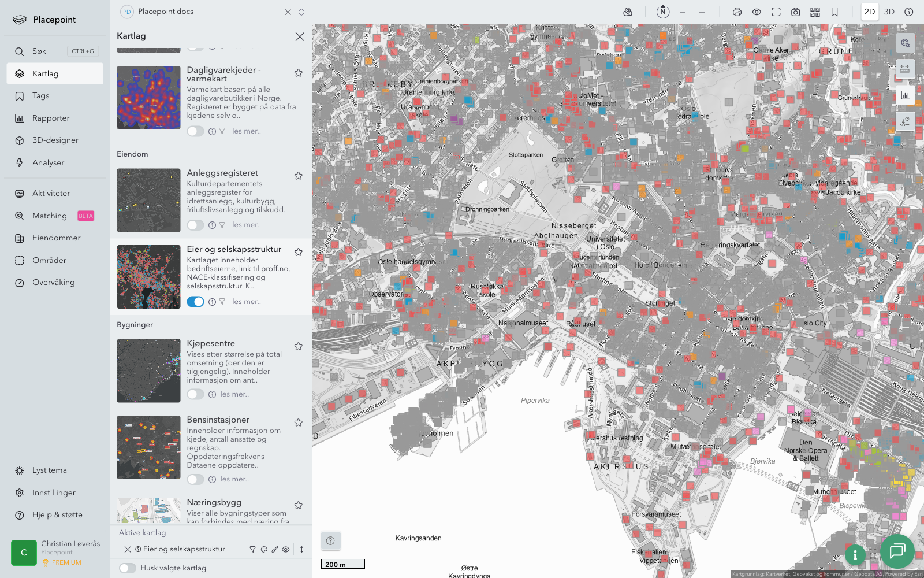Open the measure distance tool on the map
The height and width of the screenshot is (578, 924).
pyautogui.click(x=905, y=69)
